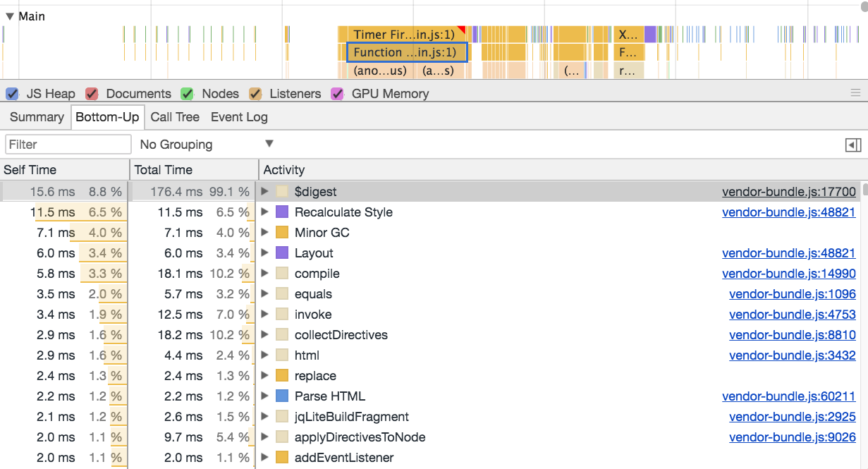
Task: Select the 11.5 ms self time cell
Action: [x=63, y=212]
